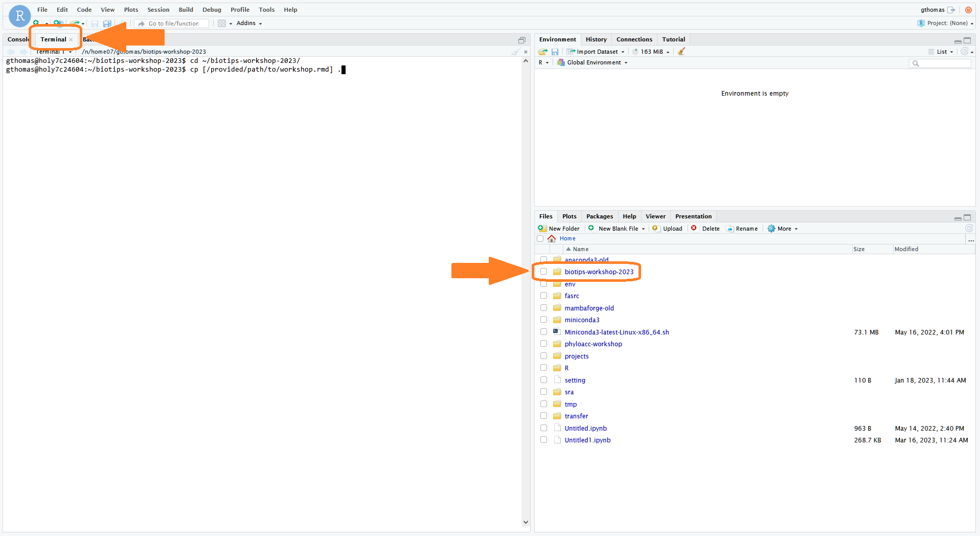This screenshot has height=536, width=980.
Task: Switch to the History tab
Action: click(x=596, y=39)
